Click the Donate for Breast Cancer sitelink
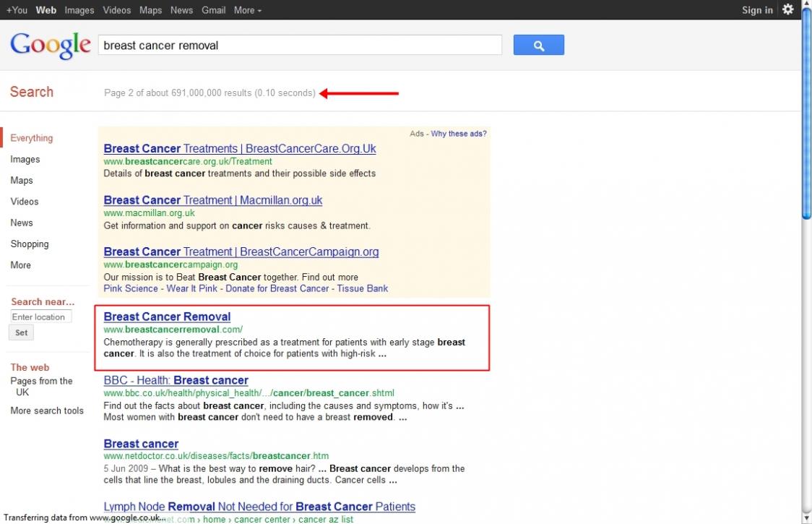Viewport: 812px width, 524px height. pyautogui.click(x=277, y=288)
